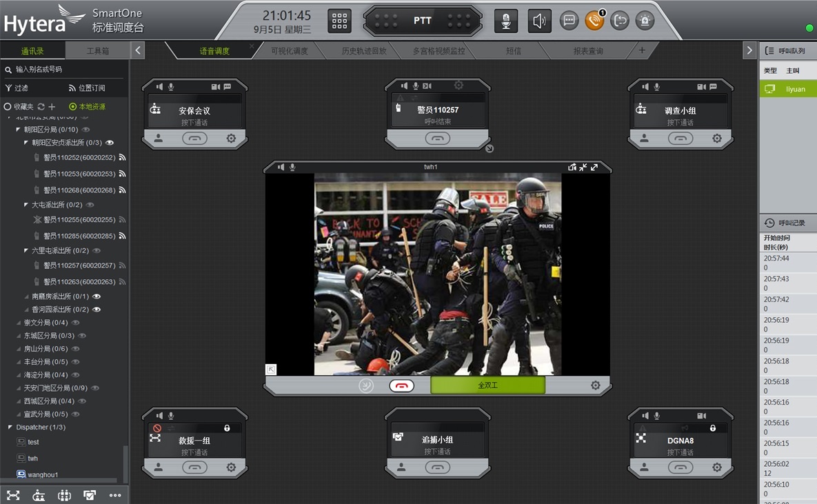This screenshot has width=817, height=504.
Task: Open members icon on the 调查小组 card
Action: (x=645, y=138)
